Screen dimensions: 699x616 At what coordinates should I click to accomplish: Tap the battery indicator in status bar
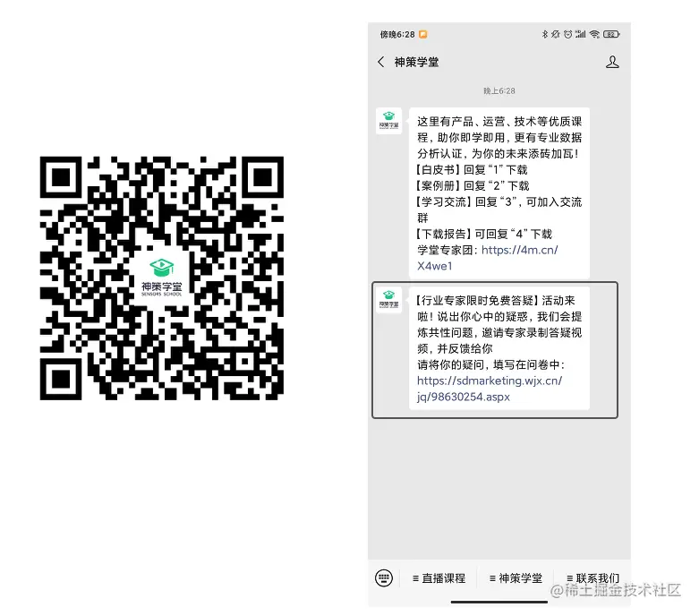pyautogui.click(x=611, y=34)
